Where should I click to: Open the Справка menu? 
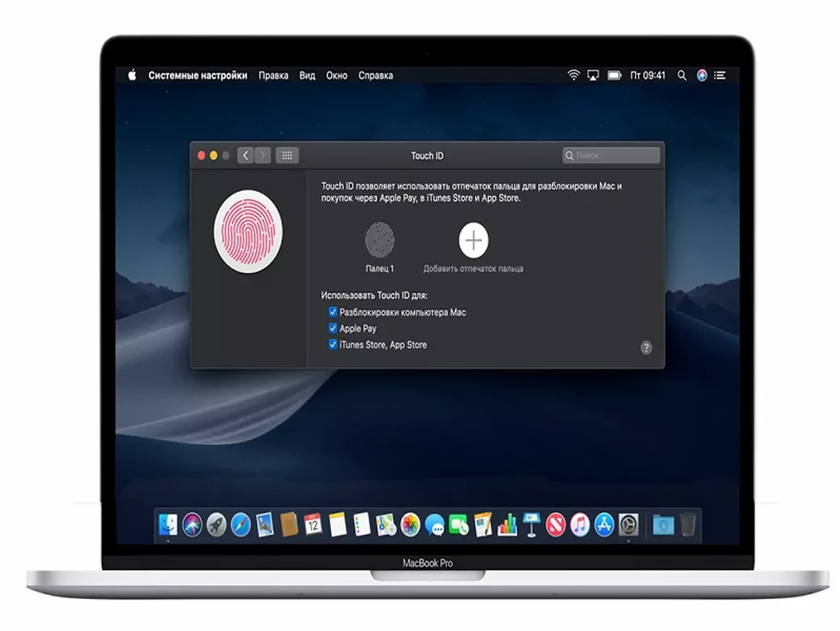375,75
